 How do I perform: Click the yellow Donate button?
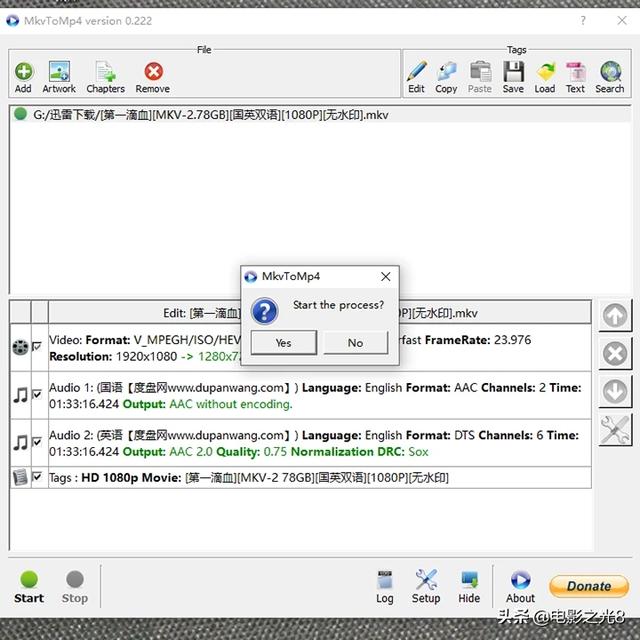click(589, 586)
